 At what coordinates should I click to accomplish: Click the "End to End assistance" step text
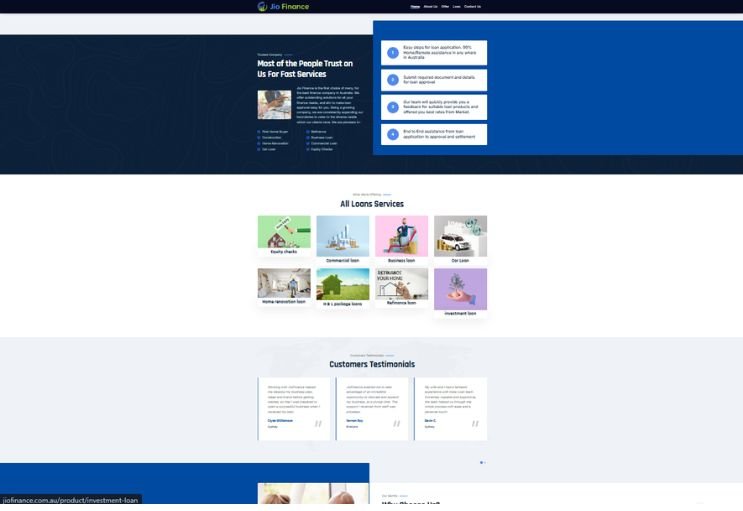pyautogui.click(x=439, y=134)
